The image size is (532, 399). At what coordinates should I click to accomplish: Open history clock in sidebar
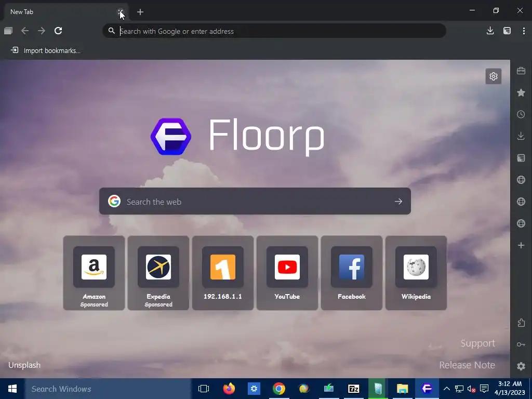tap(521, 114)
